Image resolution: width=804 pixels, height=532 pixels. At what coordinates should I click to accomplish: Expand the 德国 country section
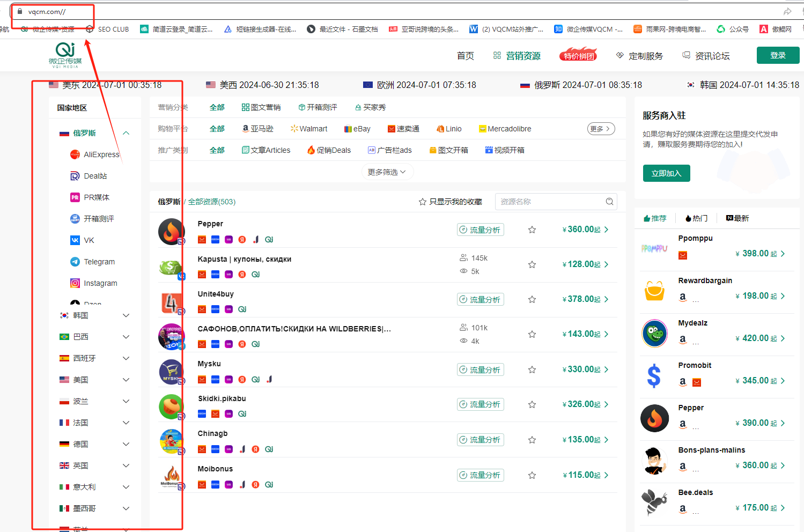point(126,444)
